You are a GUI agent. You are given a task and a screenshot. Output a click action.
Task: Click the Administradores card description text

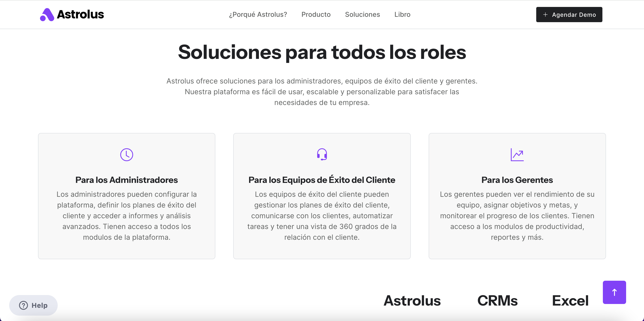(127, 216)
